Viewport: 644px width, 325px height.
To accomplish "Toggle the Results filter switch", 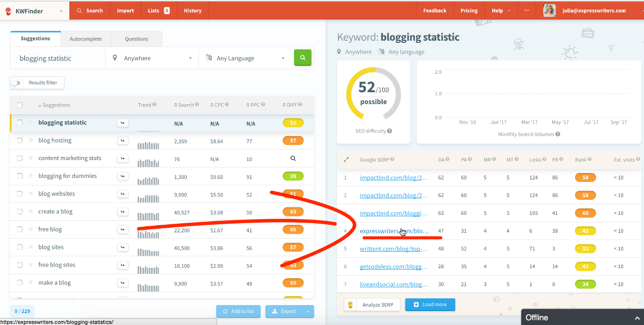I will click(x=16, y=83).
